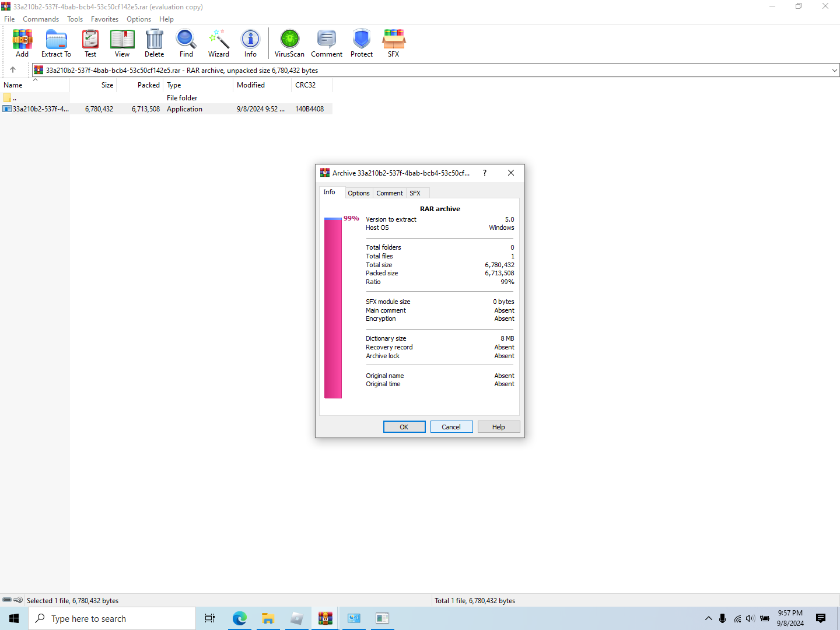Image resolution: width=840 pixels, height=630 pixels.
Task: Click the microphone tray icon
Action: point(722,618)
